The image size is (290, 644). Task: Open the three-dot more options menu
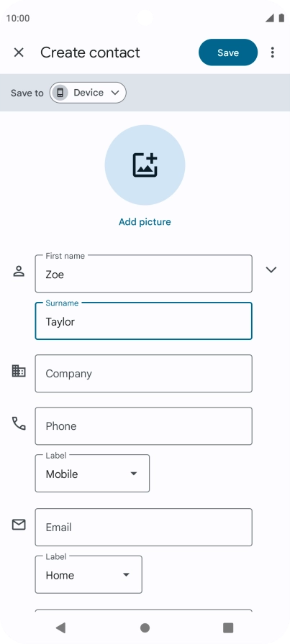point(272,52)
